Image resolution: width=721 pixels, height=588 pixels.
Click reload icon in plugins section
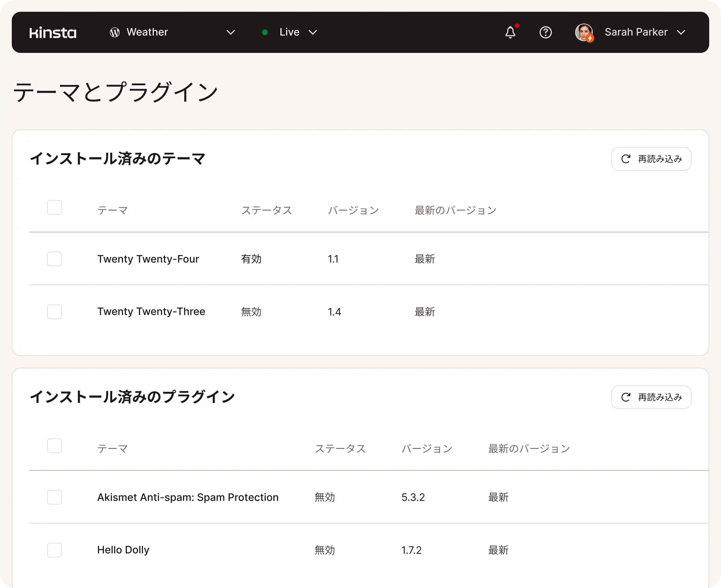click(625, 397)
